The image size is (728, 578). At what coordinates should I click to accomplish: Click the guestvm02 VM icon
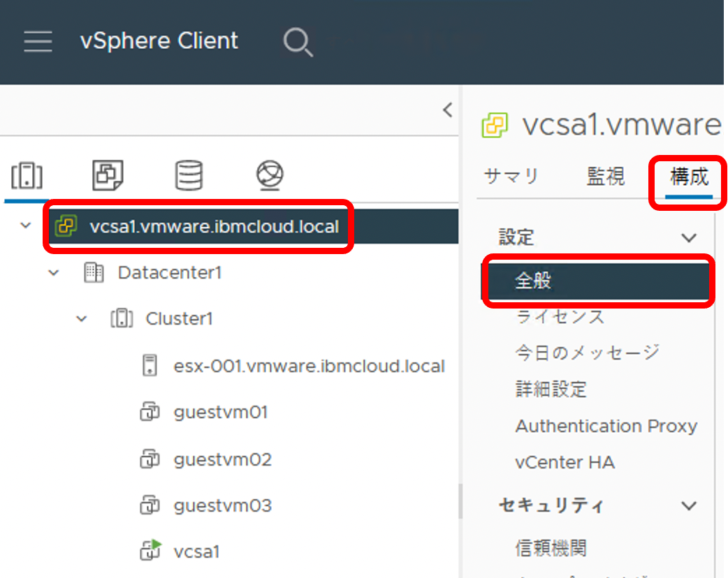tap(150, 459)
